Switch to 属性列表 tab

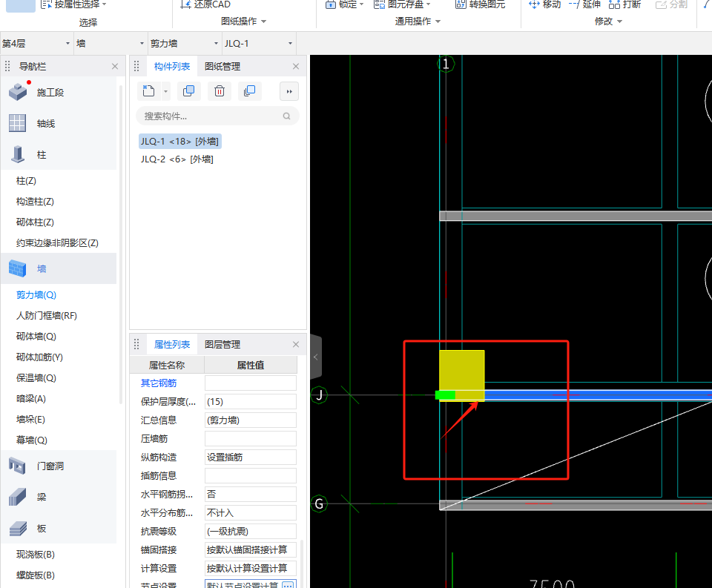coord(171,345)
